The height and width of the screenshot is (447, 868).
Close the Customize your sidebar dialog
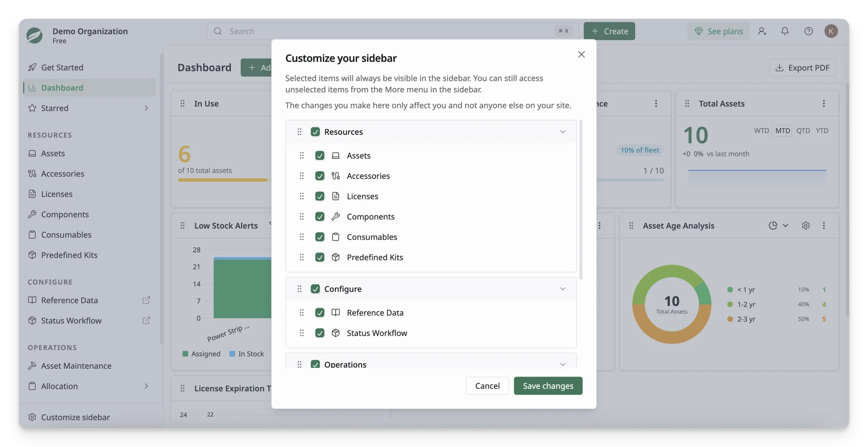coord(581,54)
